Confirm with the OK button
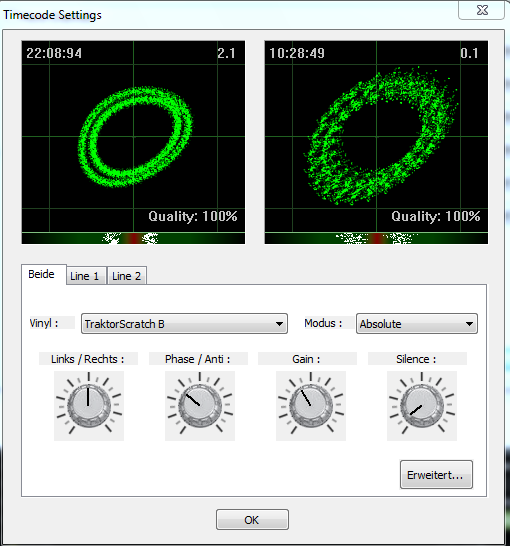This screenshot has height=546, width=510. pos(252,520)
